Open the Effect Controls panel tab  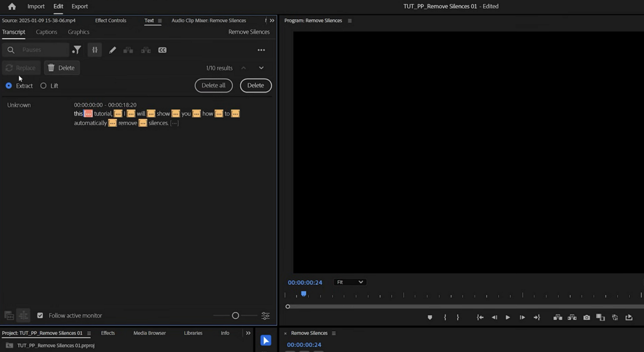coord(111,20)
